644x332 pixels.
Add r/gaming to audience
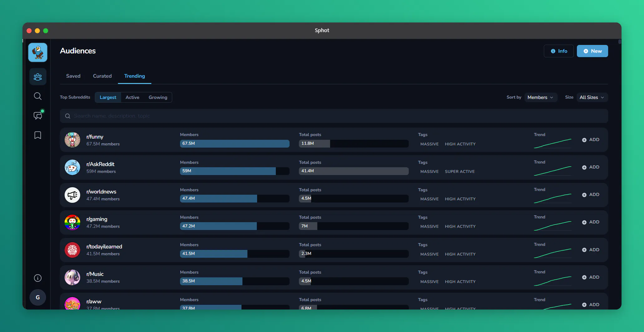591,222
